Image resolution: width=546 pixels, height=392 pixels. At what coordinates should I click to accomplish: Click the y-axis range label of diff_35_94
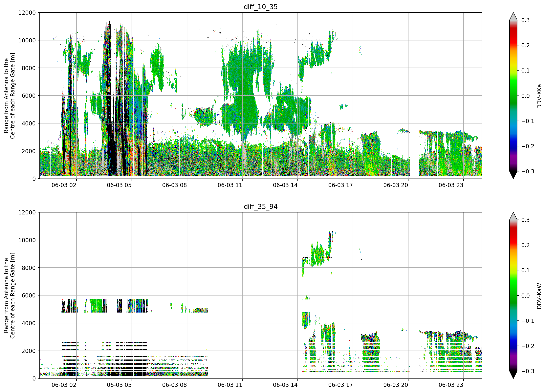(9, 295)
